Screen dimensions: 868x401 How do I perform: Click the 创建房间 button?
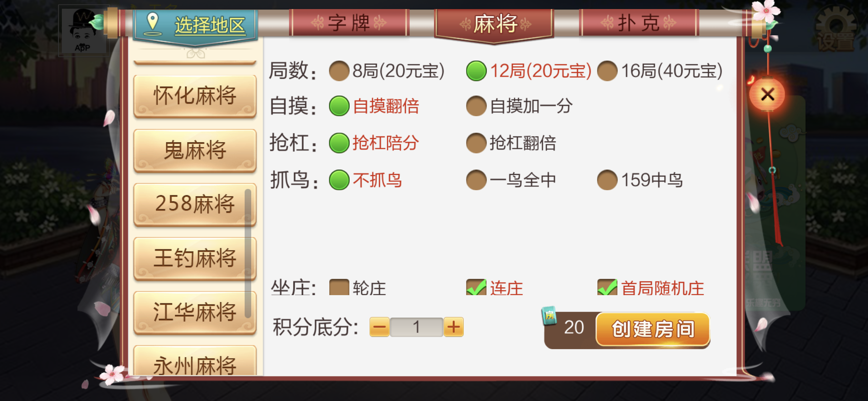653,329
